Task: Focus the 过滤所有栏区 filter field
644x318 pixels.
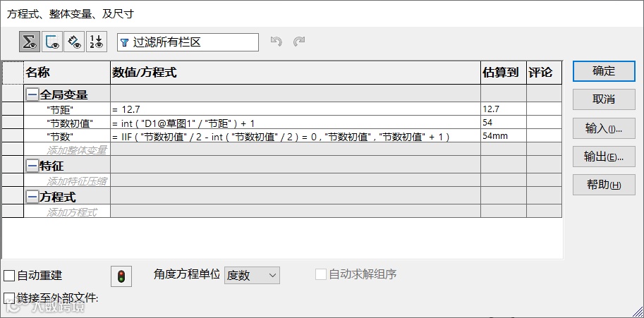Action: point(188,42)
